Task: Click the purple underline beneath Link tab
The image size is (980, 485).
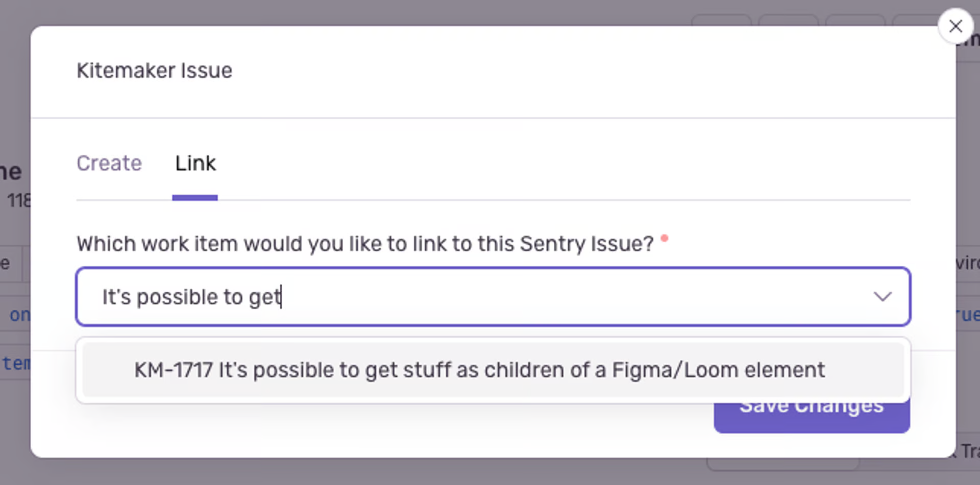Action: click(x=195, y=198)
